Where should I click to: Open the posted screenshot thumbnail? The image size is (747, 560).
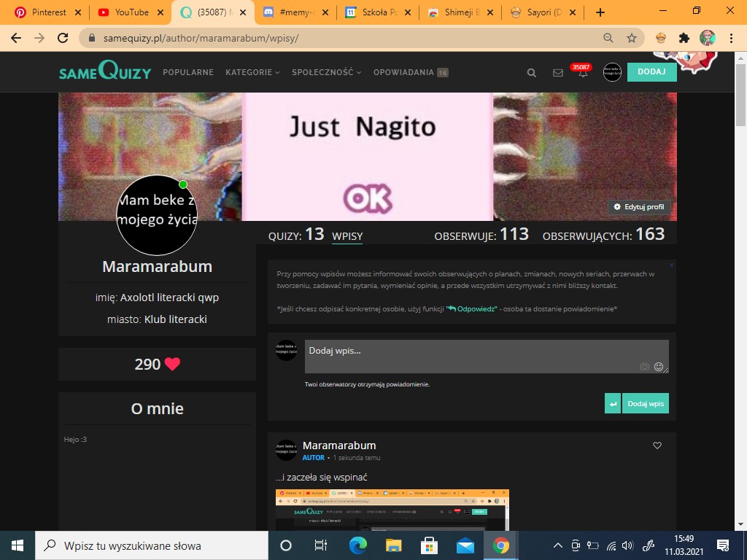click(x=392, y=509)
